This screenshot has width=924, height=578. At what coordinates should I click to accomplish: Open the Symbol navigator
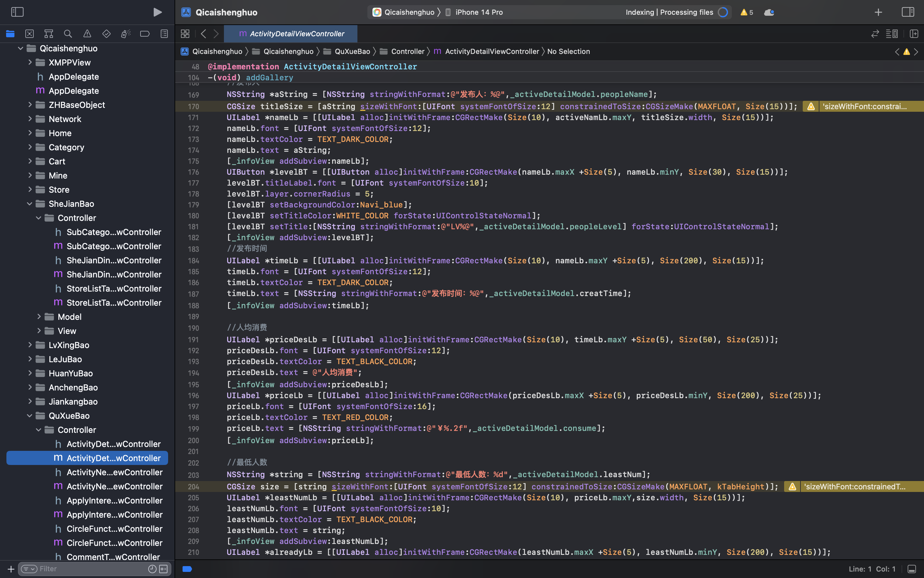coord(48,34)
